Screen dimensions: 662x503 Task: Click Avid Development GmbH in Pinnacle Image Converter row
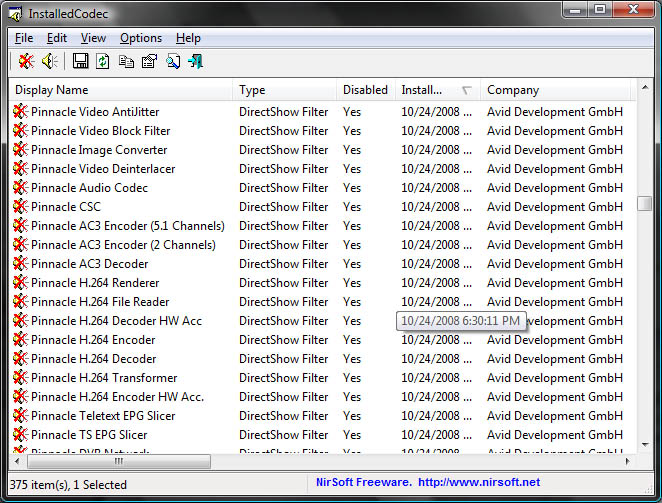pos(555,150)
